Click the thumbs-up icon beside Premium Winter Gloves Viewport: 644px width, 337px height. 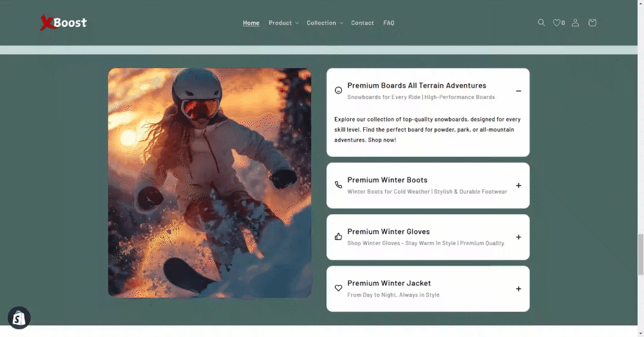(x=339, y=236)
